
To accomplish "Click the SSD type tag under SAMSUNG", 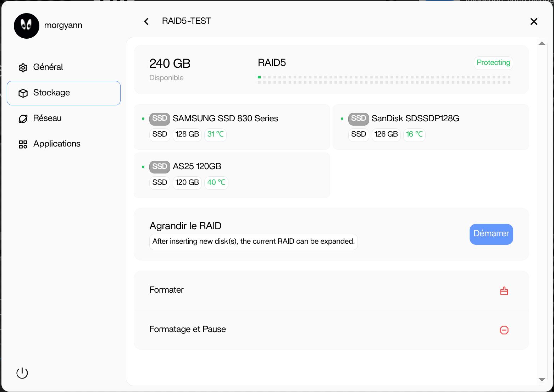I will (160, 134).
